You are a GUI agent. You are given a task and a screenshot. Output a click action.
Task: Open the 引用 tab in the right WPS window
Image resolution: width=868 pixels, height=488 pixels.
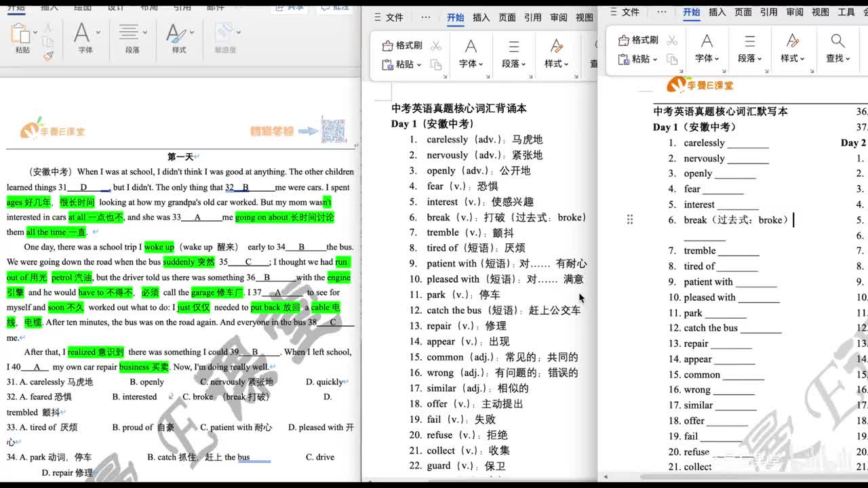pos(769,12)
